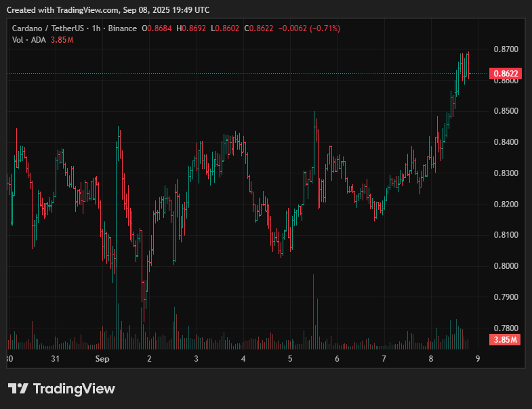This screenshot has width=532, height=409.
Task: Click the 0.8500 price axis label
Action: (504, 111)
